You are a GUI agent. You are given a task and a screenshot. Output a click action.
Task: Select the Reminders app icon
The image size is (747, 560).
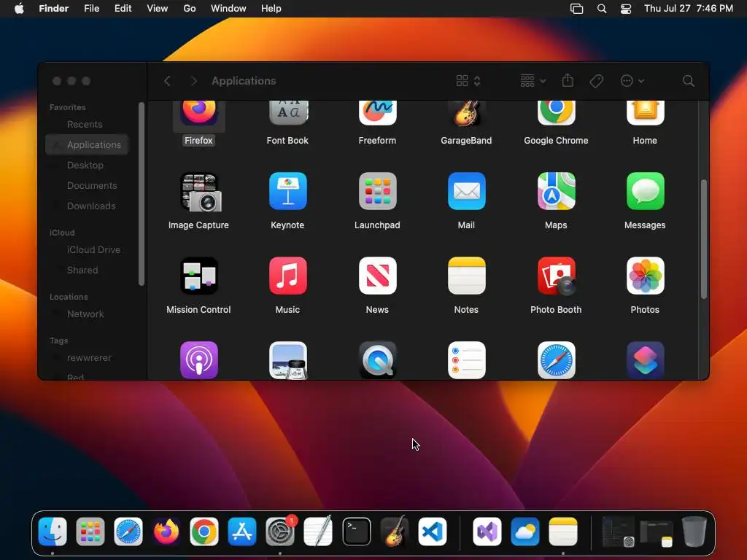click(466, 360)
